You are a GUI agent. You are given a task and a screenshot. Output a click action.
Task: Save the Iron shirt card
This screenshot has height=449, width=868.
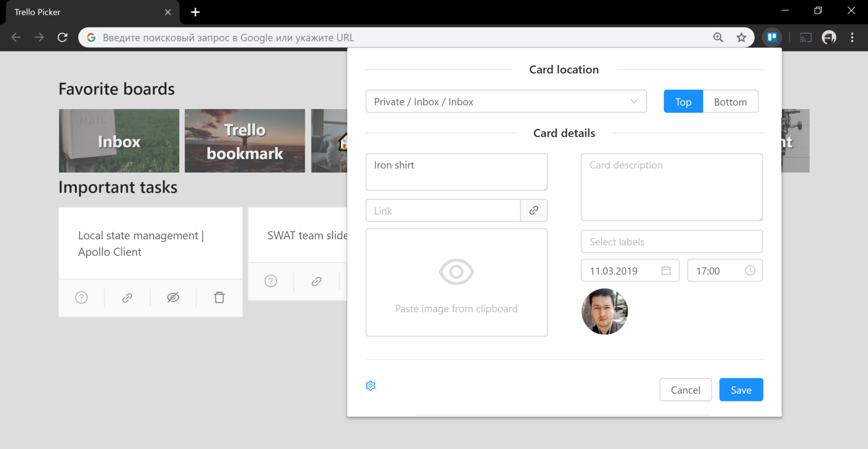click(741, 390)
